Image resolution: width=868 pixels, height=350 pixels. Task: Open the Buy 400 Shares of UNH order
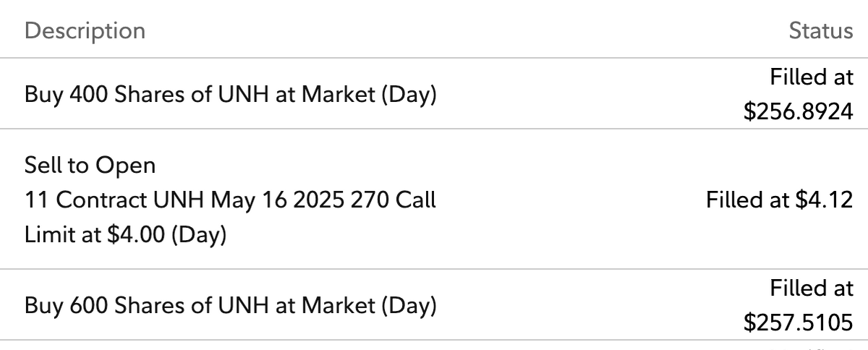[x=434, y=95]
